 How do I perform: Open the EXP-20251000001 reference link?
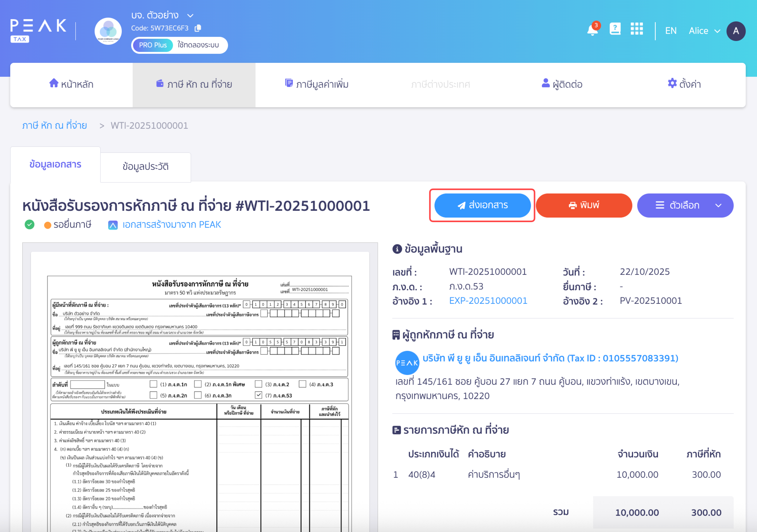pos(488,300)
